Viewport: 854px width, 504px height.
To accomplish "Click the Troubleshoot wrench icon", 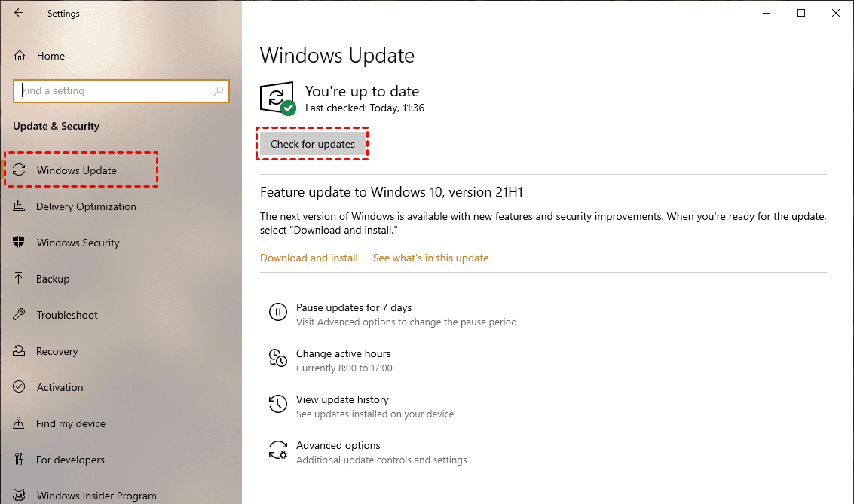I will pyautogui.click(x=20, y=315).
